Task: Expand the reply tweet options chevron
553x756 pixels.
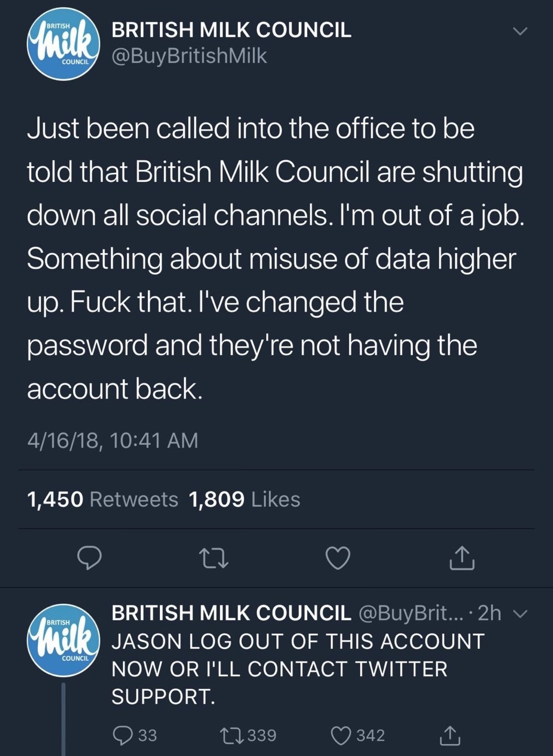Action: tap(519, 614)
